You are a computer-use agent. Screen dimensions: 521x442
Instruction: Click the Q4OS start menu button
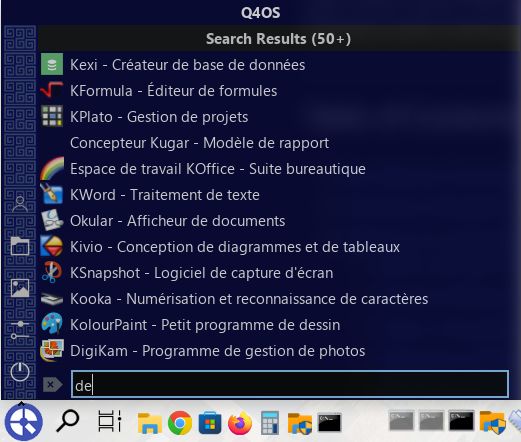click(x=23, y=422)
